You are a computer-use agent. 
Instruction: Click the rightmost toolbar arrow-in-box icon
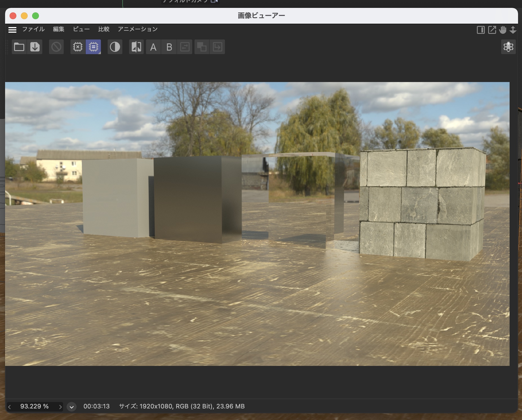pos(217,47)
